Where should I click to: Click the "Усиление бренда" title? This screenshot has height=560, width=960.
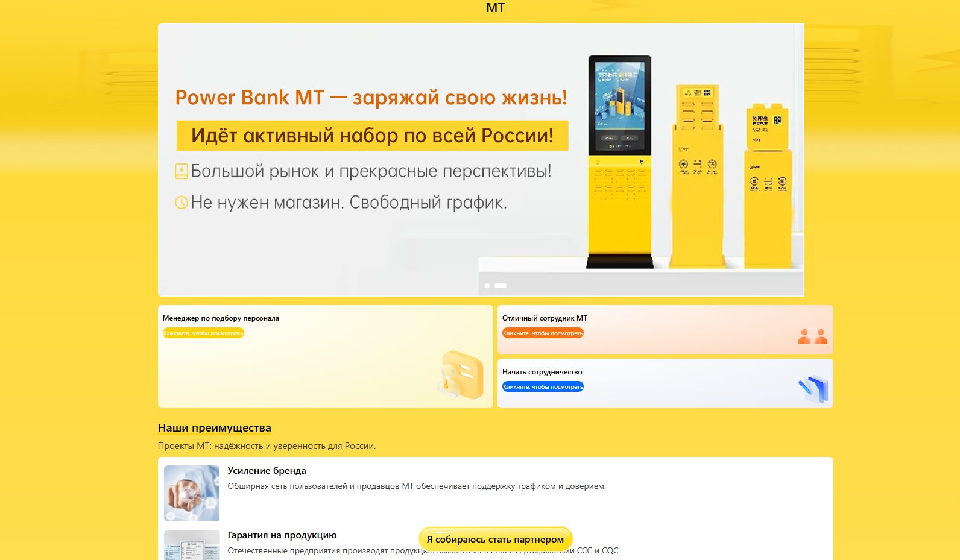click(267, 471)
